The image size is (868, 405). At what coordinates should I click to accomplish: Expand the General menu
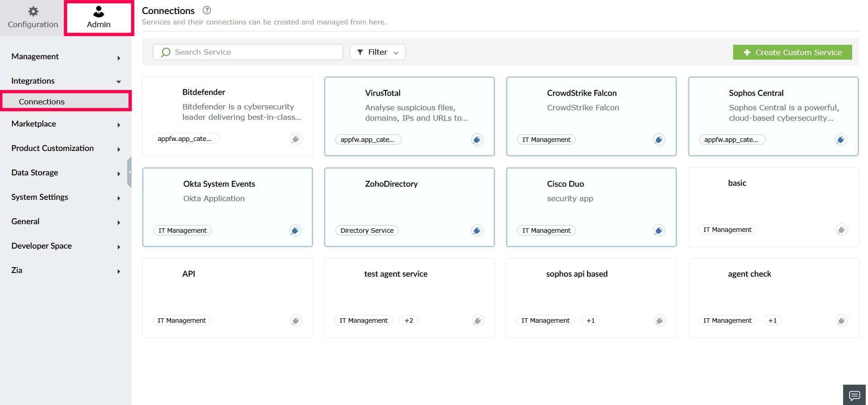point(66,221)
